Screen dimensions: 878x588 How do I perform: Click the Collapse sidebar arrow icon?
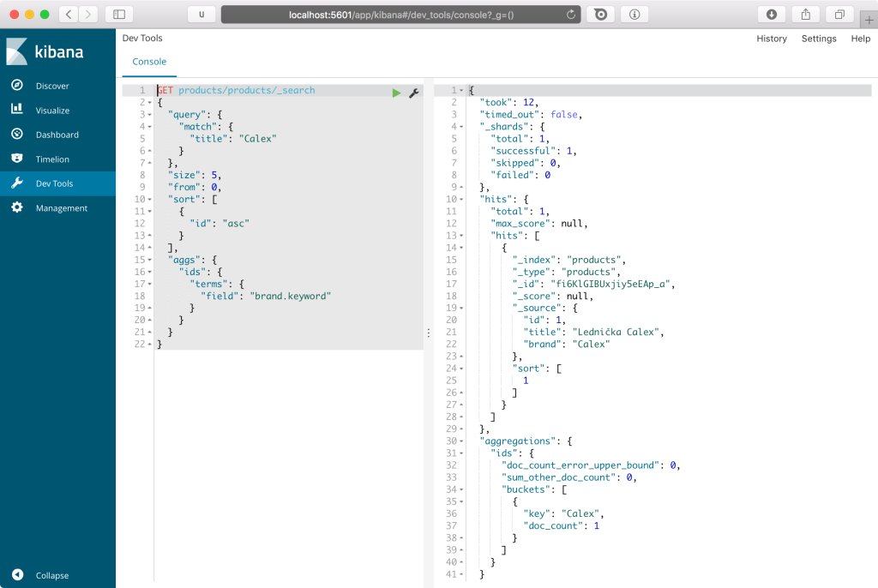tap(17, 574)
